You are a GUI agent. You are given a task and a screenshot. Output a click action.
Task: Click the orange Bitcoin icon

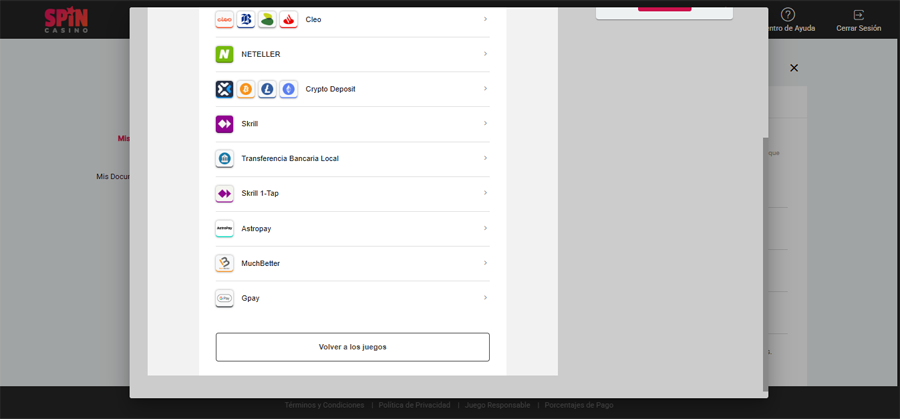coord(246,89)
